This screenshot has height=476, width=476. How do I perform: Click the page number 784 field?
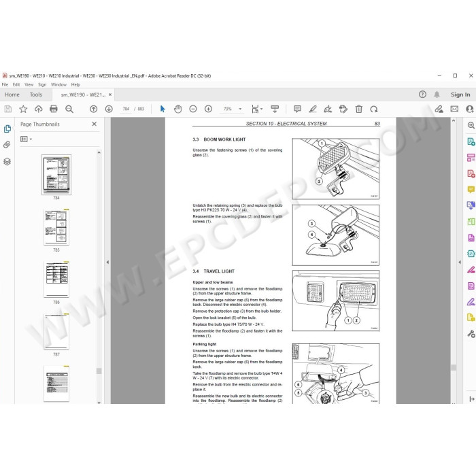[x=126, y=109]
